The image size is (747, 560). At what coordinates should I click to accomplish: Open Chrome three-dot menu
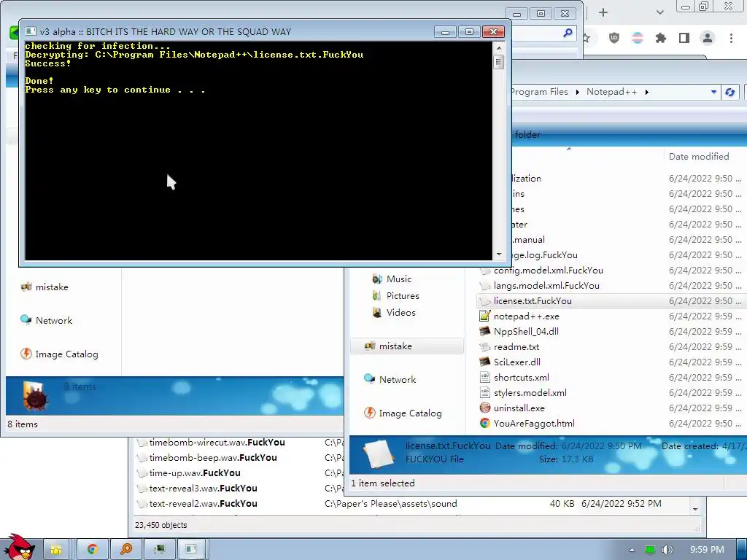[731, 38]
